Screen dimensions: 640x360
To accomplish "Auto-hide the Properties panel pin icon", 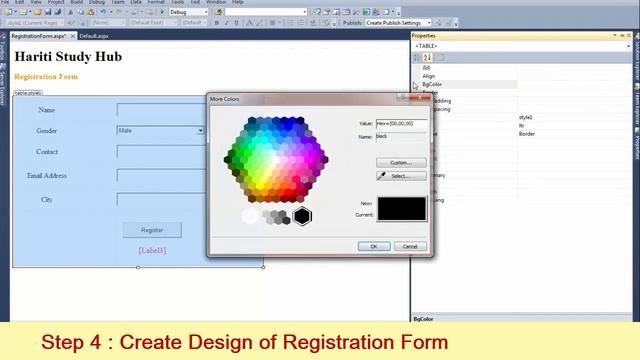I will pyautogui.click(x=622, y=36).
